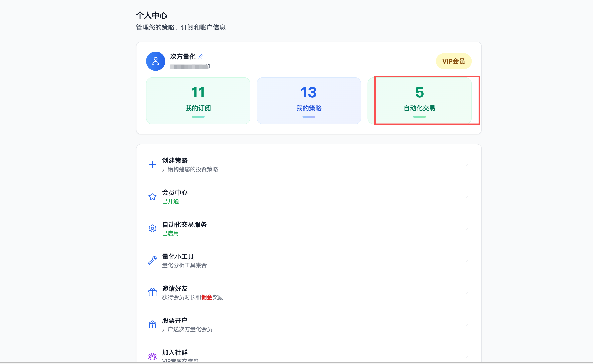Click the pencil edit icon beside 次方量化
The width and height of the screenshot is (593, 364).
point(200,56)
